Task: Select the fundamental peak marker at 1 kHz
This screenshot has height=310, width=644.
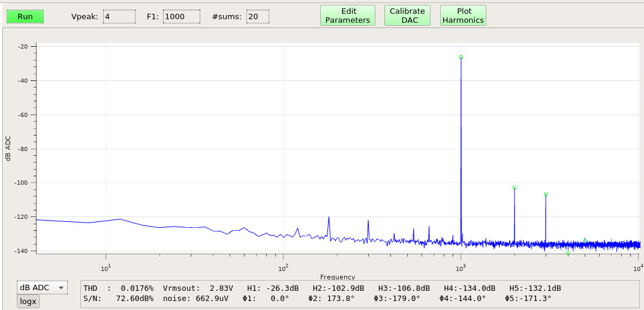Action: click(x=461, y=57)
